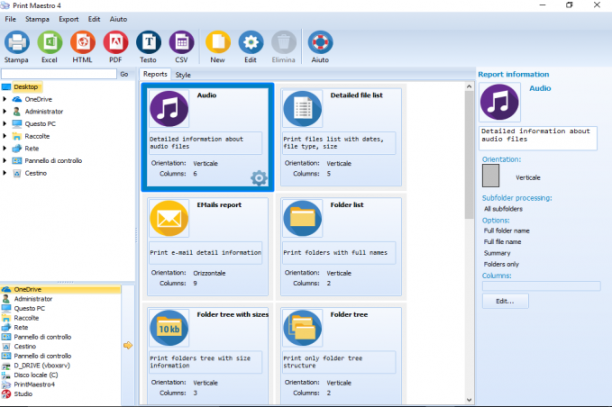
Task: Expand the OneDrive tree node
Action: (5, 100)
